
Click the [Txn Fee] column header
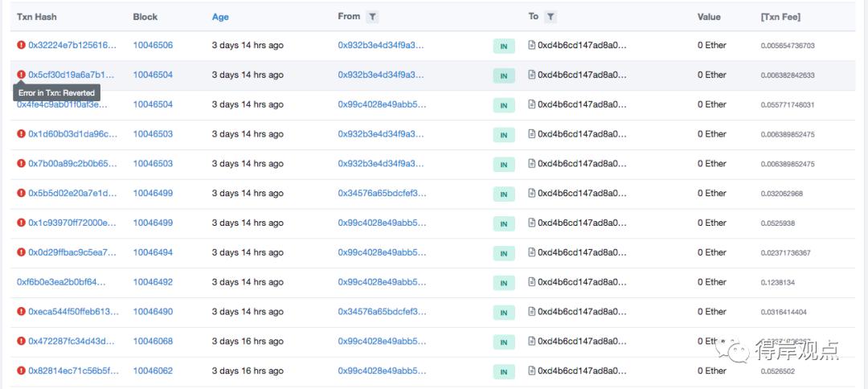[780, 17]
